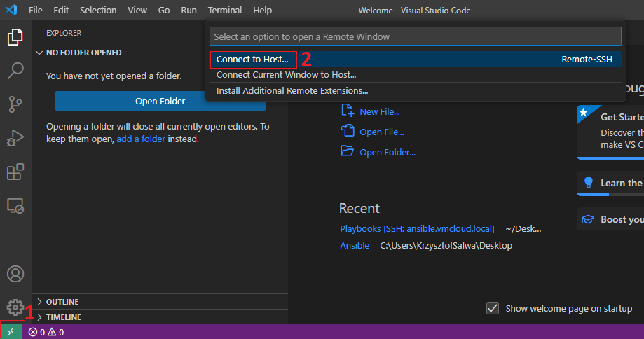This screenshot has width=644, height=339.
Task: Open Run and Debug view
Action: click(x=15, y=138)
